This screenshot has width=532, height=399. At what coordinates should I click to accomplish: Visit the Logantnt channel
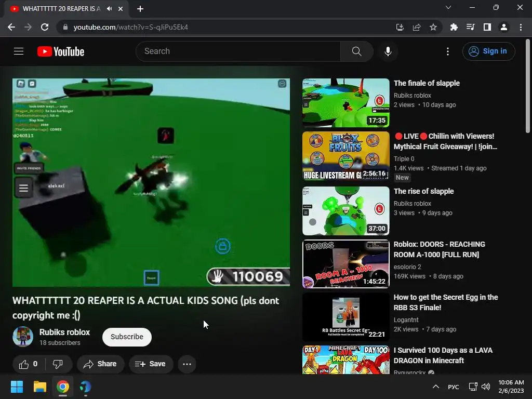(406, 320)
